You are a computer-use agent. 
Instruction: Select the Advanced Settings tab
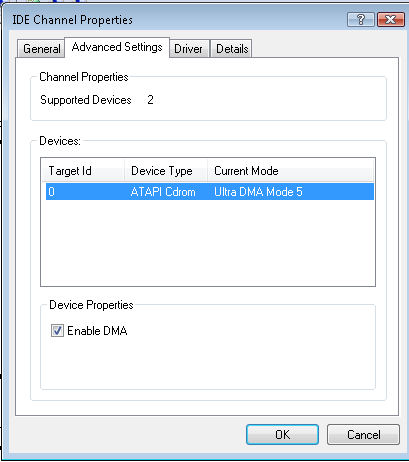click(x=117, y=47)
